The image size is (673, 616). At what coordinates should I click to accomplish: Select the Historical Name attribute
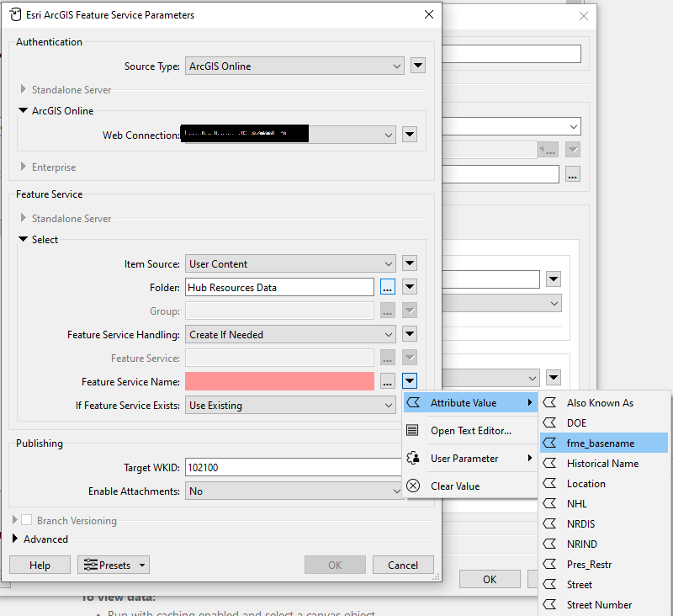tap(604, 463)
